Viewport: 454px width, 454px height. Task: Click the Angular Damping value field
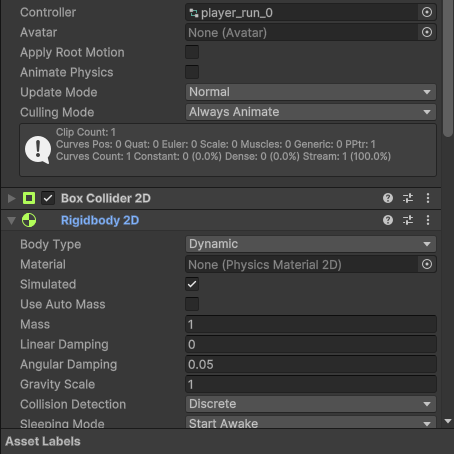tap(311, 364)
